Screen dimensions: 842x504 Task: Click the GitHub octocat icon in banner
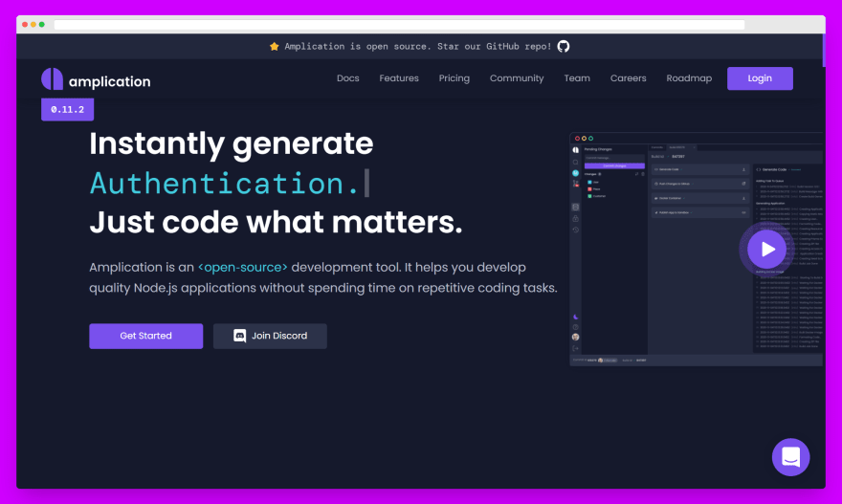[x=563, y=47]
